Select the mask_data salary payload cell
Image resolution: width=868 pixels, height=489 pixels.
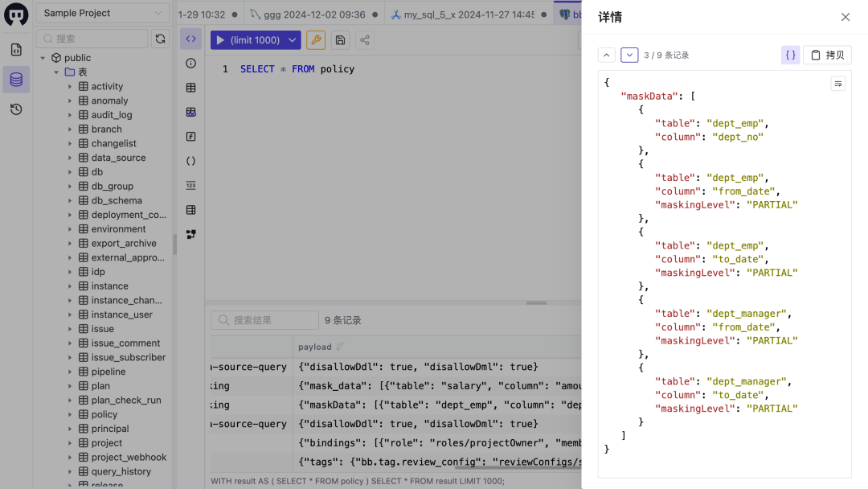[437, 386]
